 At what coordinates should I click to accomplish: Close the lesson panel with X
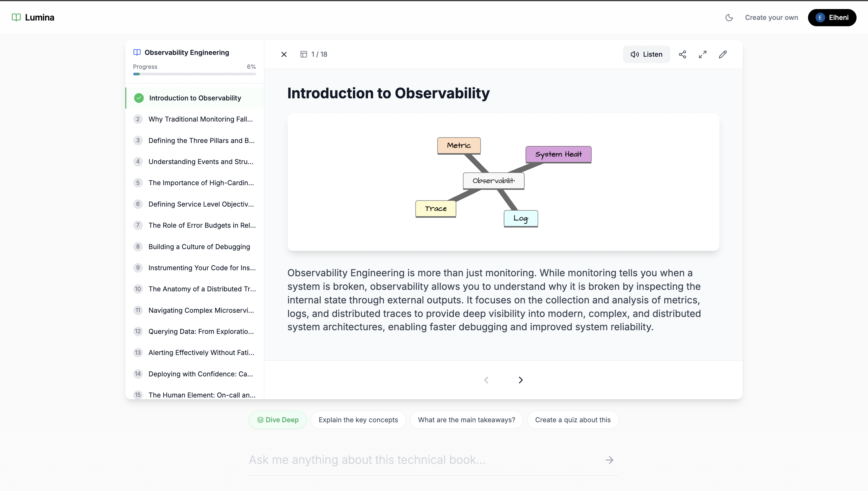click(284, 54)
